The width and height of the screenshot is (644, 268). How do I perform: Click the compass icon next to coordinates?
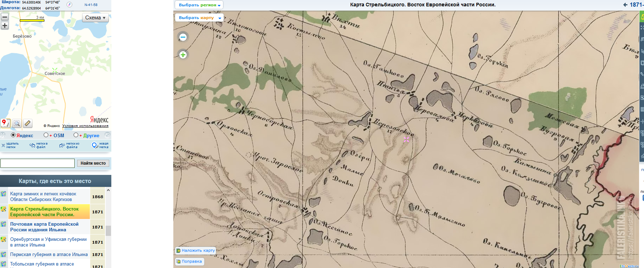coord(69,5)
